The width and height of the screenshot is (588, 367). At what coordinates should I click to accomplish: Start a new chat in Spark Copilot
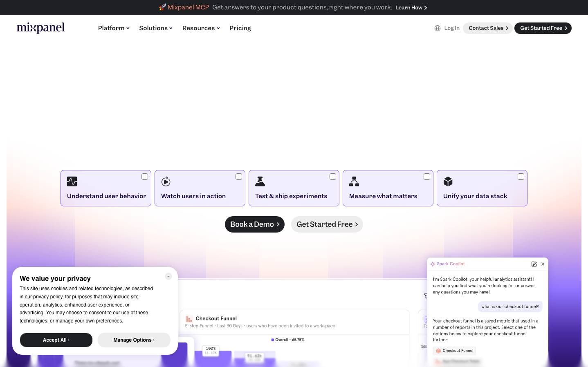tap(534, 264)
